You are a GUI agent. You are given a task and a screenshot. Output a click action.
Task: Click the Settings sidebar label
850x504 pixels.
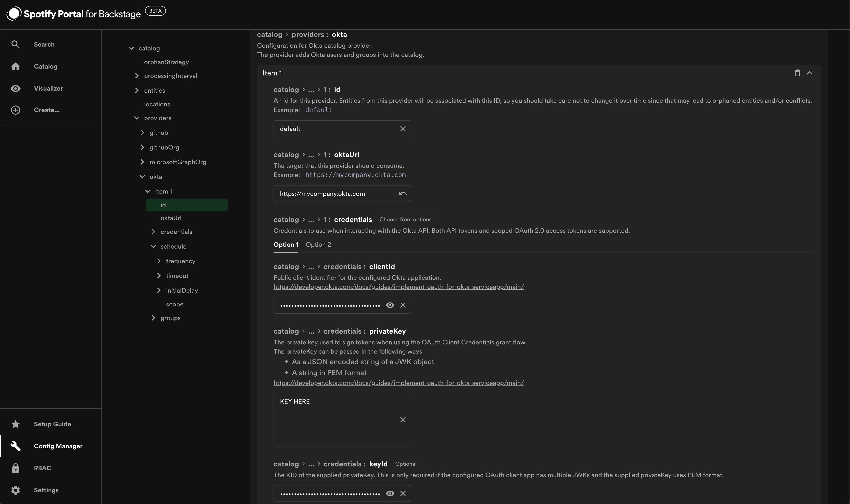(x=46, y=490)
